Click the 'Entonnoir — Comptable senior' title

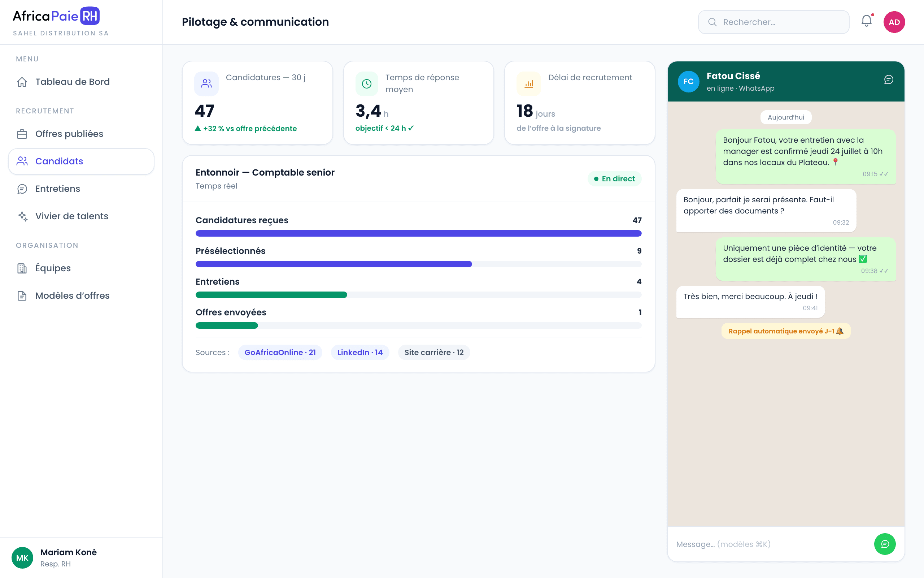click(x=265, y=172)
